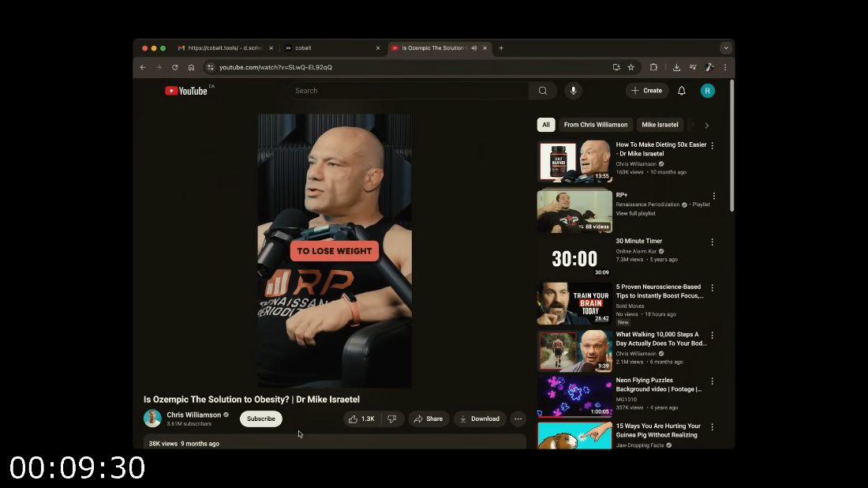The width and height of the screenshot is (868, 488).
Task: Click View full playlist link
Action: pyautogui.click(x=635, y=214)
